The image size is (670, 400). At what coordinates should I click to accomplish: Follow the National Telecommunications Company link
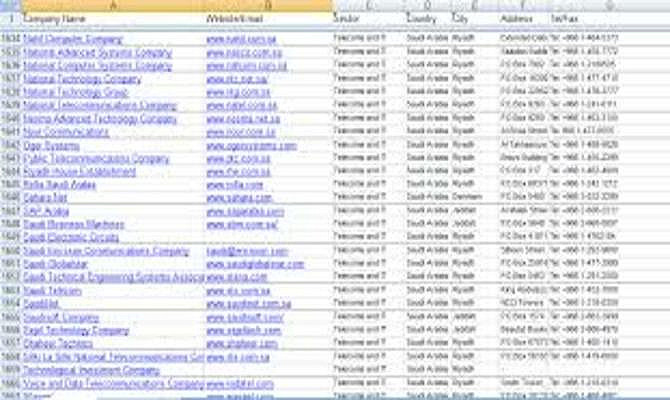pyautogui.click(x=100, y=106)
